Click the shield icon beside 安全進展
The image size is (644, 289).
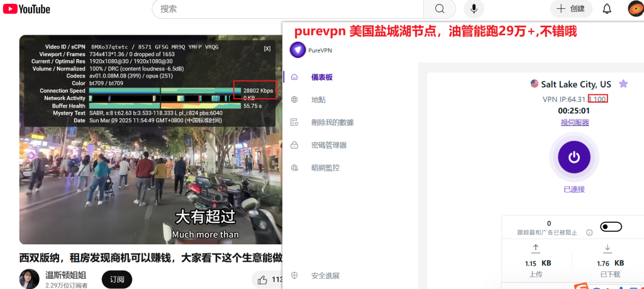tap(294, 275)
